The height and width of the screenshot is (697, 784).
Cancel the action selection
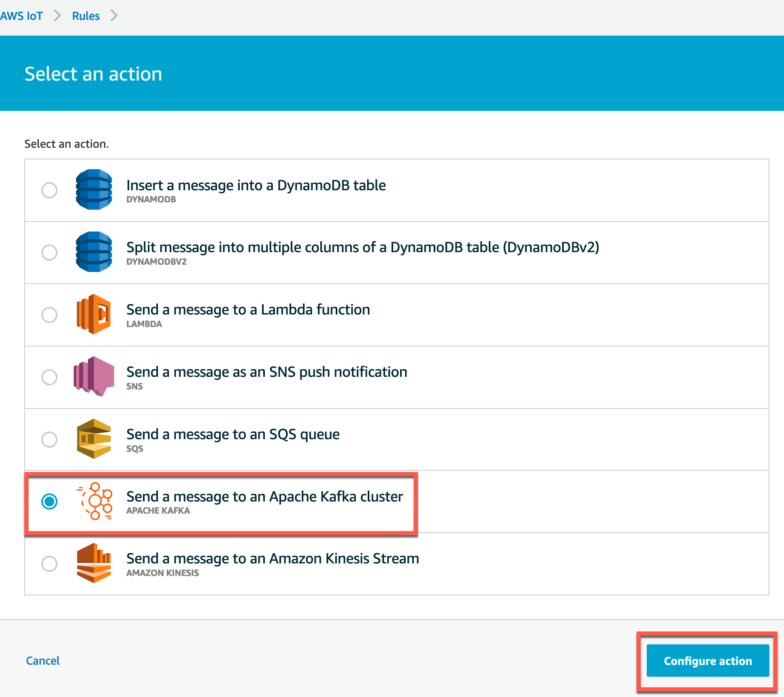point(43,661)
